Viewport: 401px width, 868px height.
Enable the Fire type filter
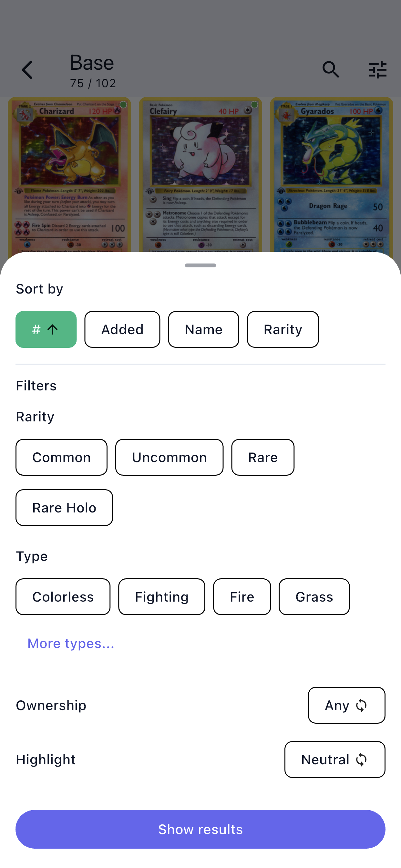(x=242, y=596)
